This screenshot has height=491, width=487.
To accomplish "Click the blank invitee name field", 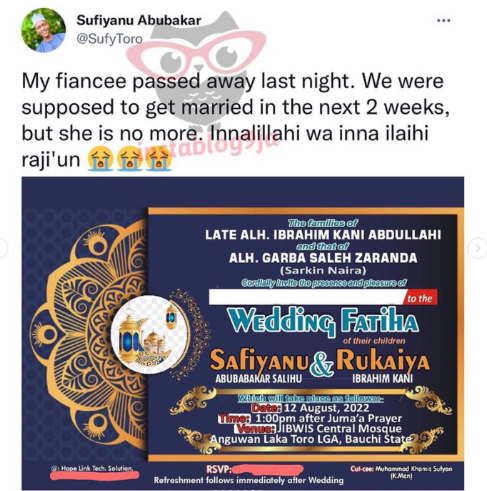I will pos(307,297).
